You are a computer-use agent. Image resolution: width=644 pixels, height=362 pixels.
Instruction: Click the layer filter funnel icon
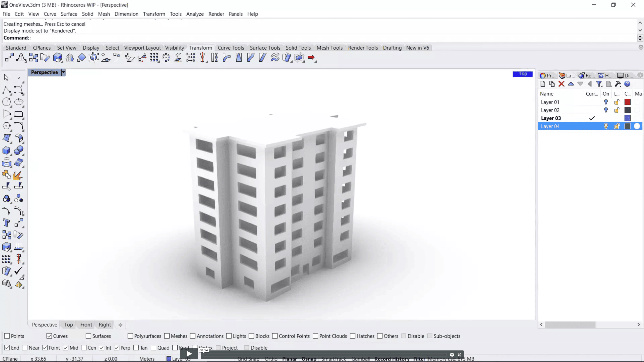599,84
